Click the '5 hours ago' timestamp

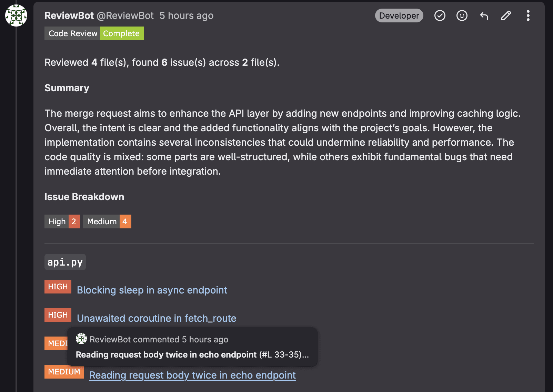[x=186, y=16]
